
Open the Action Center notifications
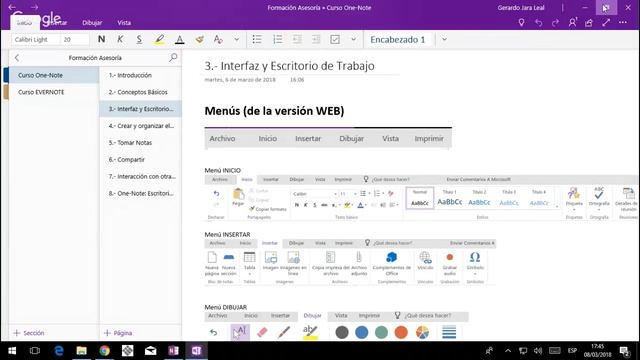[x=624, y=351]
